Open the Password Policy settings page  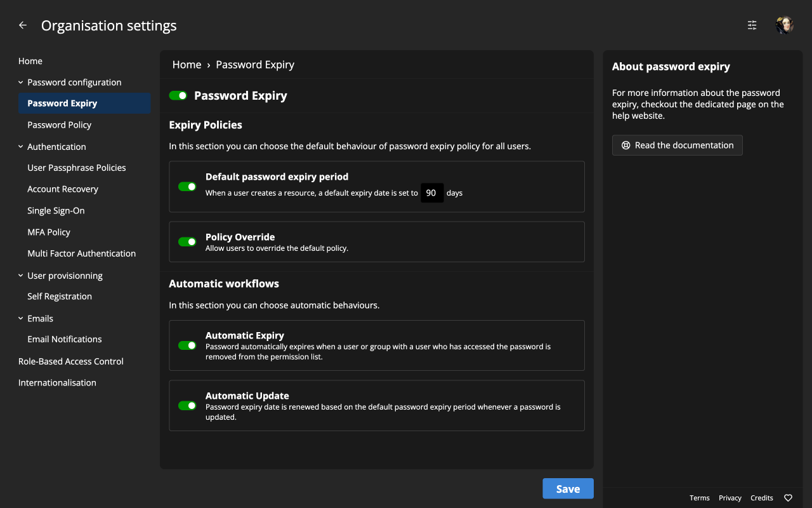59,124
